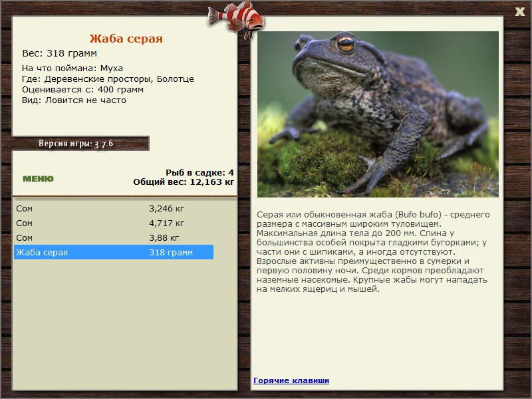Select the highlighted Жаба серая row
532x399 pixels.
(x=114, y=252)
